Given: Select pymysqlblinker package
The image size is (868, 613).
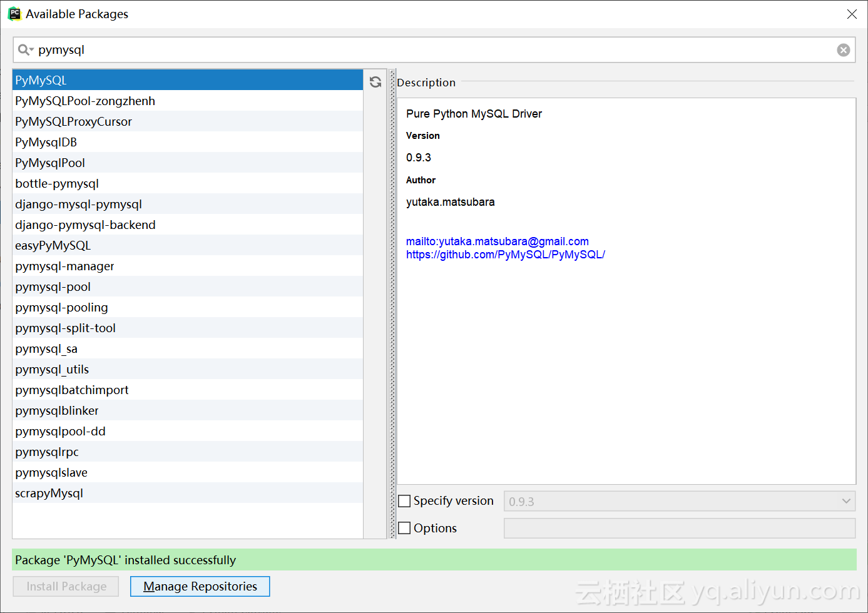Looking at the screenshot, I should coord(188,410).
